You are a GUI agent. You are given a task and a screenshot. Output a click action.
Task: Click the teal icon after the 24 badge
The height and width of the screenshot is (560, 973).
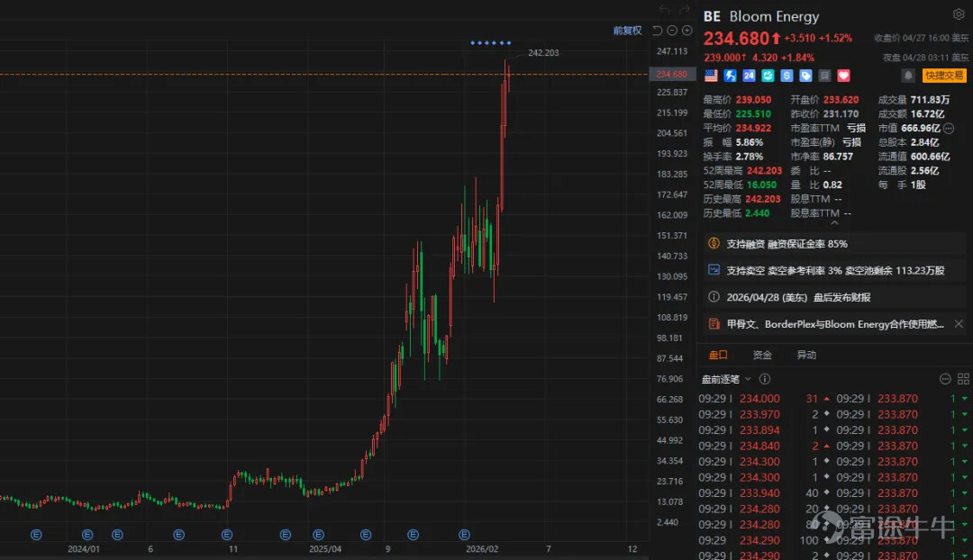[x=768, y=76]
